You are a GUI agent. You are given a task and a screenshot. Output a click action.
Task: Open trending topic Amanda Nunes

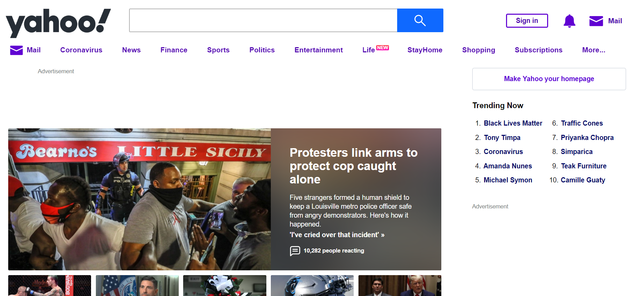[508, 166]
